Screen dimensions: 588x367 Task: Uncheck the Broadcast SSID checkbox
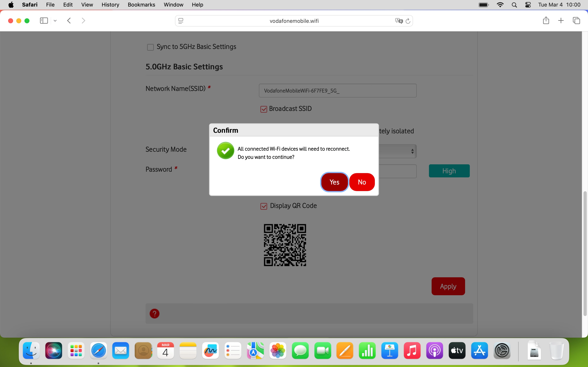pyautogui.click(x=264, y=109)
